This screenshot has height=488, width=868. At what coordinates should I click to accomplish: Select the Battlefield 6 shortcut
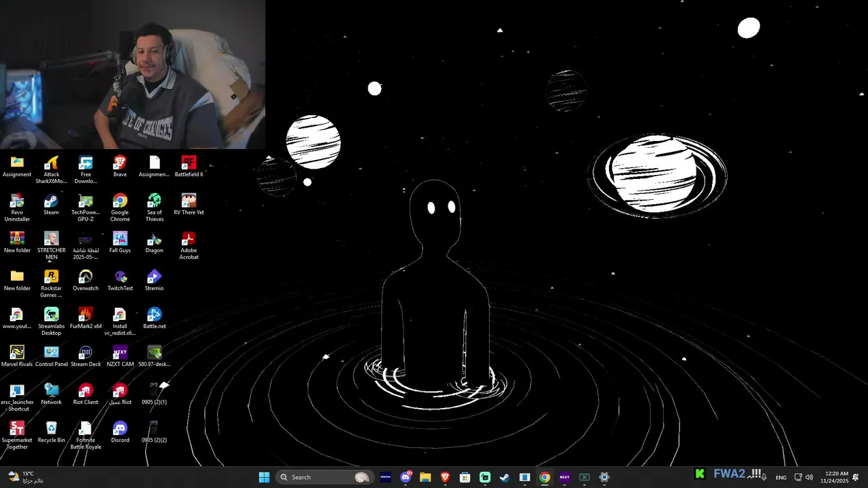click(189, 167)
